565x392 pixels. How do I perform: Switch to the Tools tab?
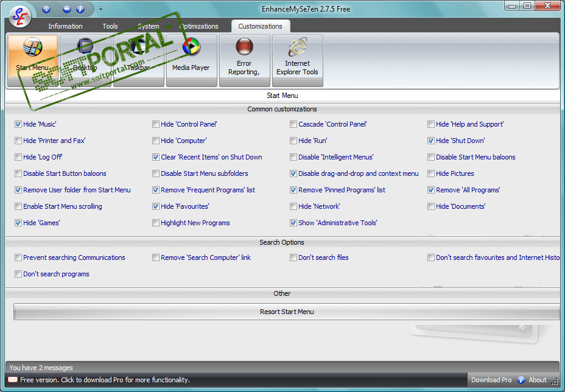click(x=110, y=26)
